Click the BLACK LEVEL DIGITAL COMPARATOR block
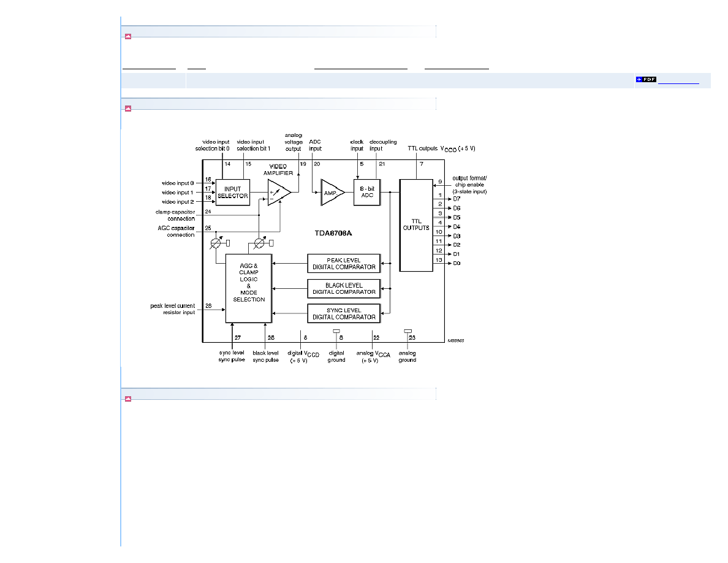Image resolution: width=728 pixels, height=563 pixels. point(344,288)
